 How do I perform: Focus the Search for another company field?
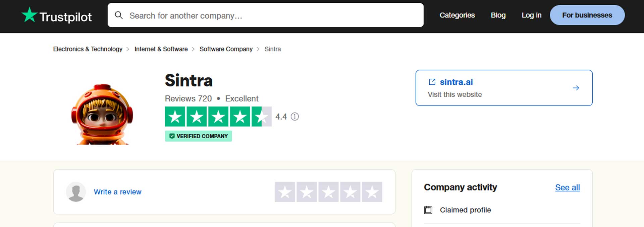(268, 16)
